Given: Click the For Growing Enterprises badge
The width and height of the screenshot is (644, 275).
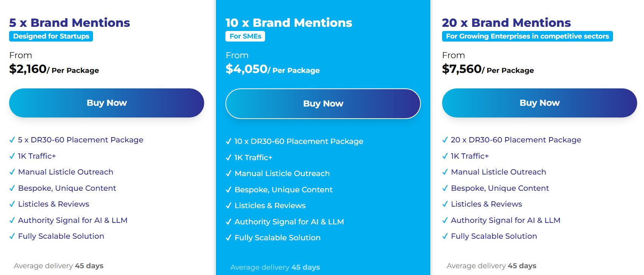Looking at the screenshot, I should 527,37.
